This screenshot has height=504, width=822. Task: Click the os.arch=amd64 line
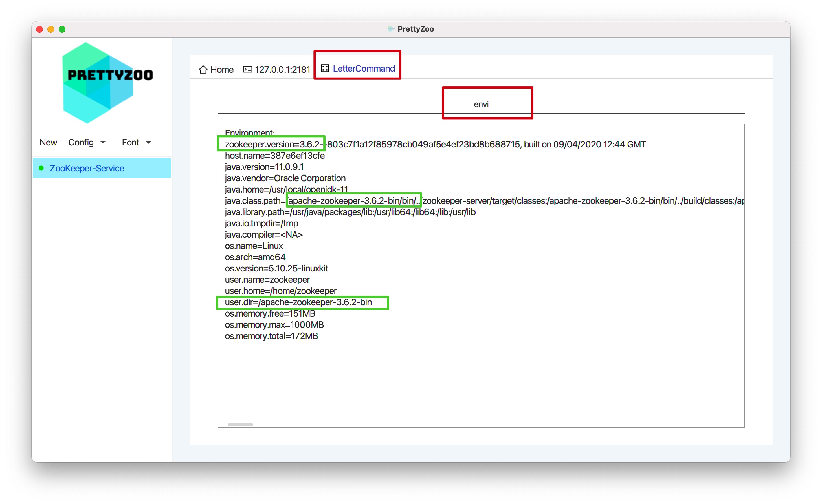pos(255,257)
